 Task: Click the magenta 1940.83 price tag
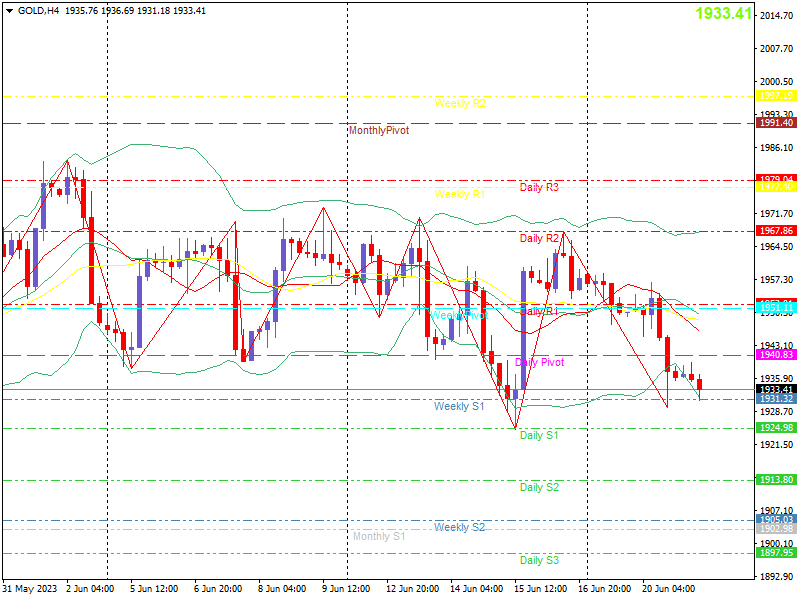pyautogui.click(x=776, y=355)
